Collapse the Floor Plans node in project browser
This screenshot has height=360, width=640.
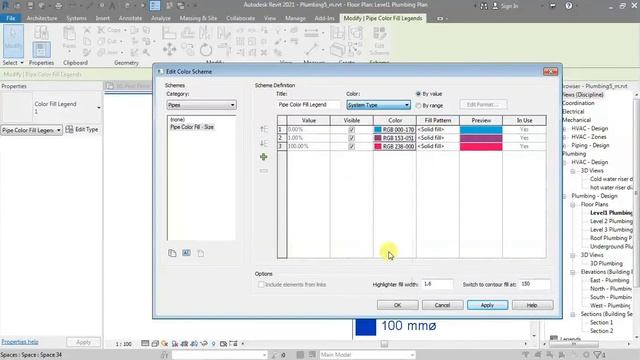(x=573, y=204)
